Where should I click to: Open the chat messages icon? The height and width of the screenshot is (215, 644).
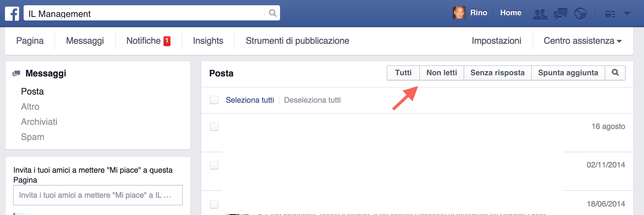pyautogui.click(x=560, y=14)
